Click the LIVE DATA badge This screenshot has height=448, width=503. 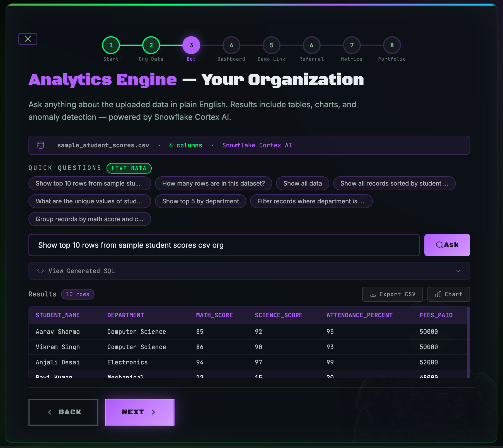click(x=129, y=168)
